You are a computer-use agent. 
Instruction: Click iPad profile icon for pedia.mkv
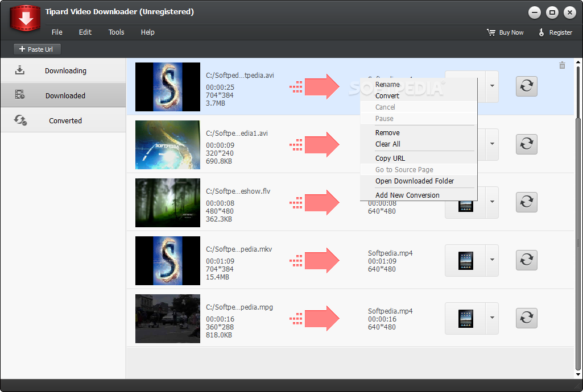pyautogui.click(x=465, y=260)
